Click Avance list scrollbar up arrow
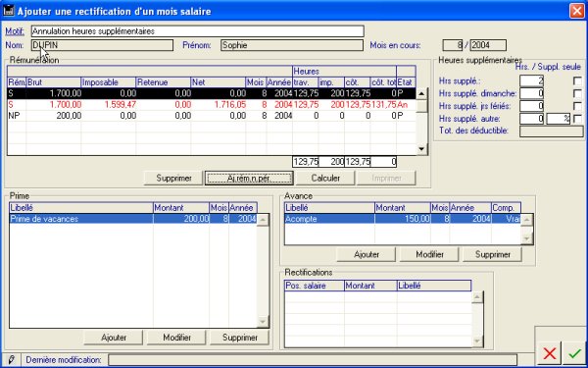Image resolution: width=588 pixels, height=368 pixels. (527, 220)
